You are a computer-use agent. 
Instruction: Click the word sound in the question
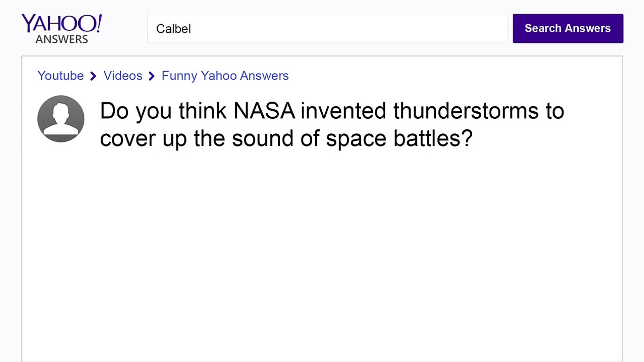pos(263,138)
